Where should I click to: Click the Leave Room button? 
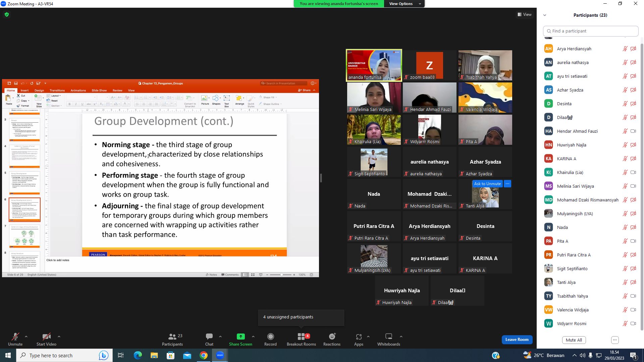click(x=517, y=340)
